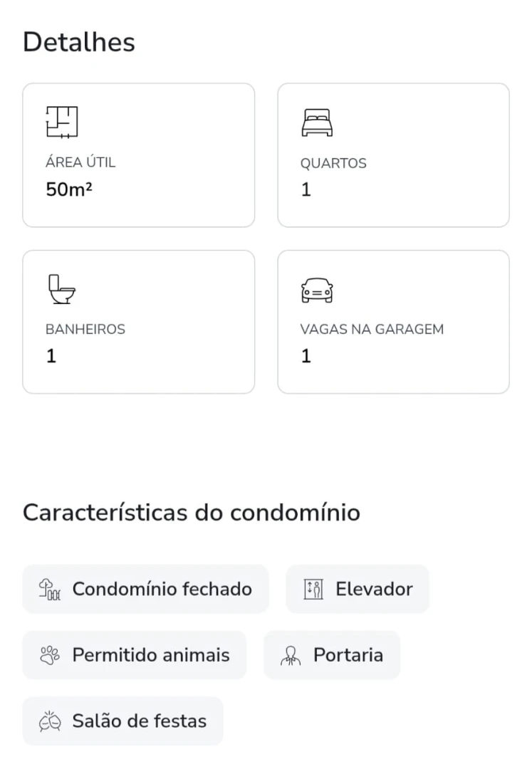Image resolution: width=532 pixels, height=769 pixels.
Task: Click the floor plan icon
Action: click(62, 122)
